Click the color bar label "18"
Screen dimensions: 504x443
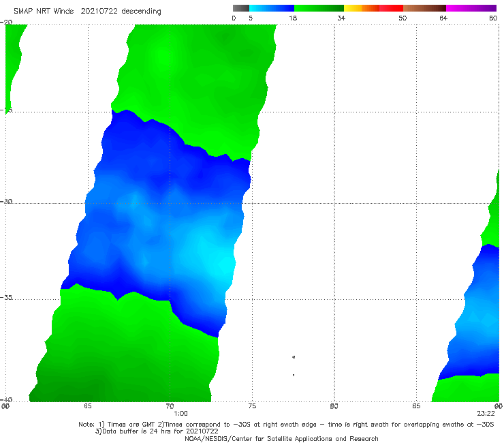pyautogui.click(x=293, y=18)
